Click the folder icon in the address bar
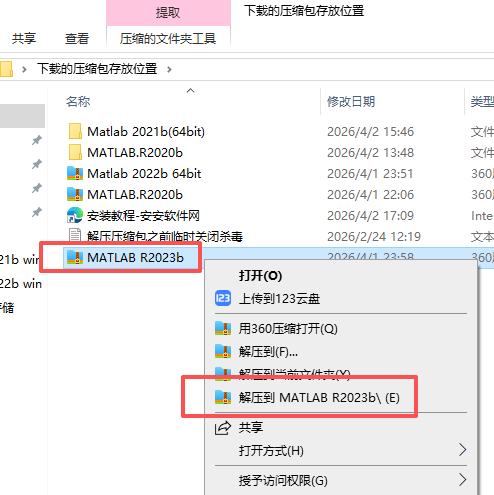Screen dimensions: 494x495 (x=6, y=69)
